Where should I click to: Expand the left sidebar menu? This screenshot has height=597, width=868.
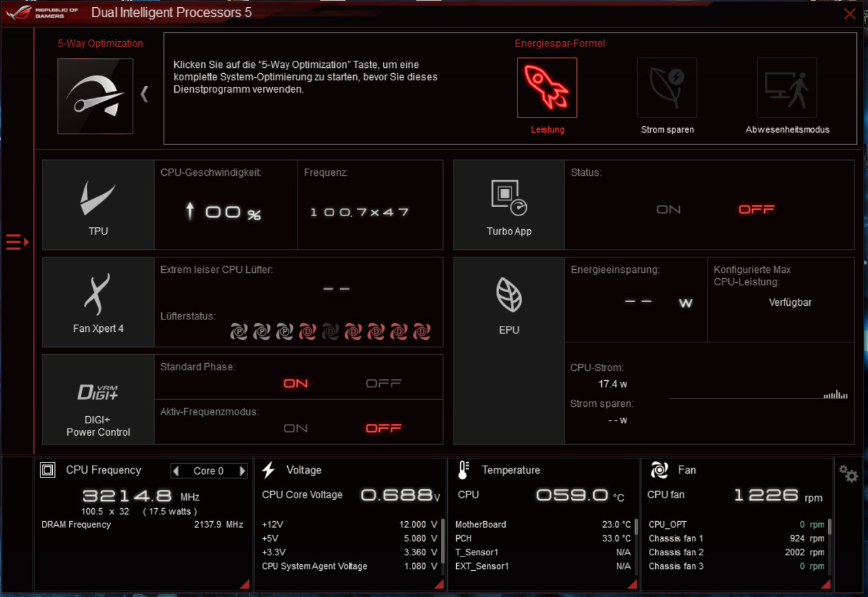pyautogui.click(x=17, y=242)
